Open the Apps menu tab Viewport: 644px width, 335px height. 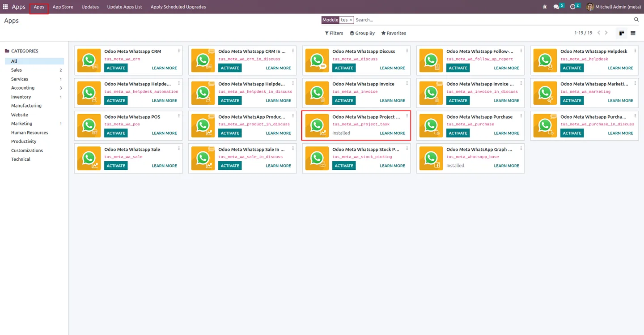tap(39, 7)
